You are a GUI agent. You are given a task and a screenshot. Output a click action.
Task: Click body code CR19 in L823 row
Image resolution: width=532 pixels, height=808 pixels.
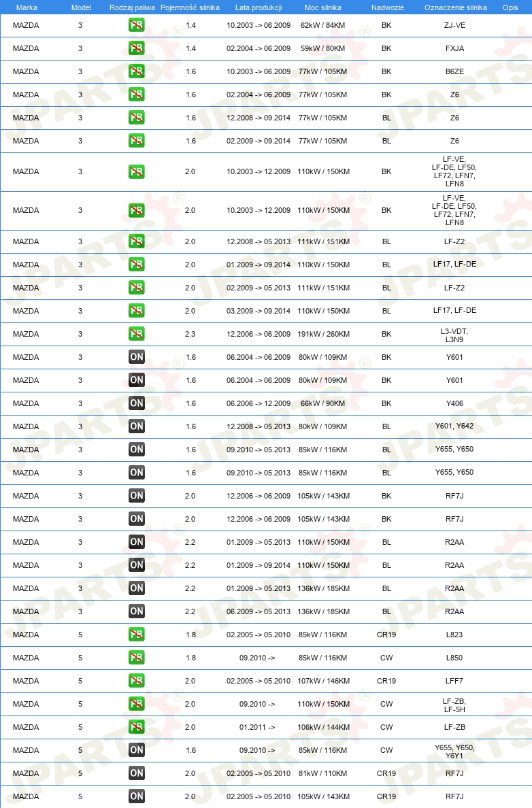386,635
